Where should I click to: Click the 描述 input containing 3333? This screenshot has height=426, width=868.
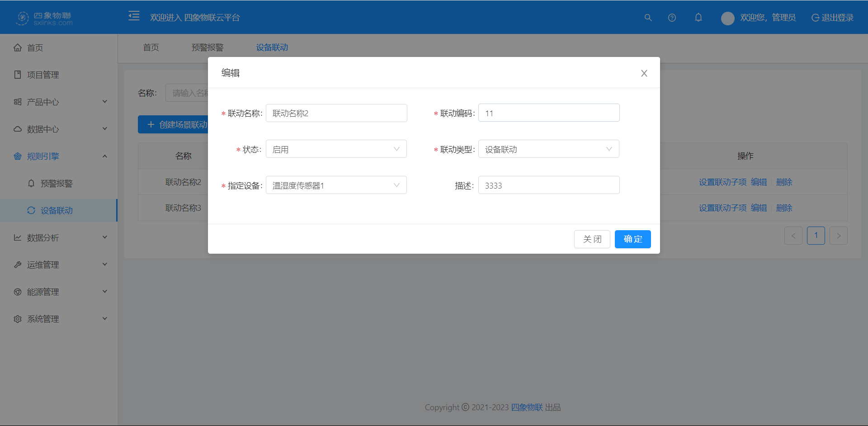coord(548,185)
